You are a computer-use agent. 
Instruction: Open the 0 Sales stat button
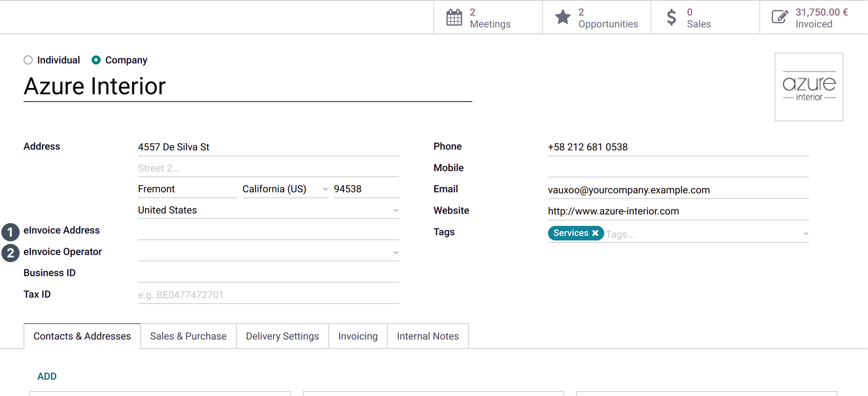tap(705, 17)
